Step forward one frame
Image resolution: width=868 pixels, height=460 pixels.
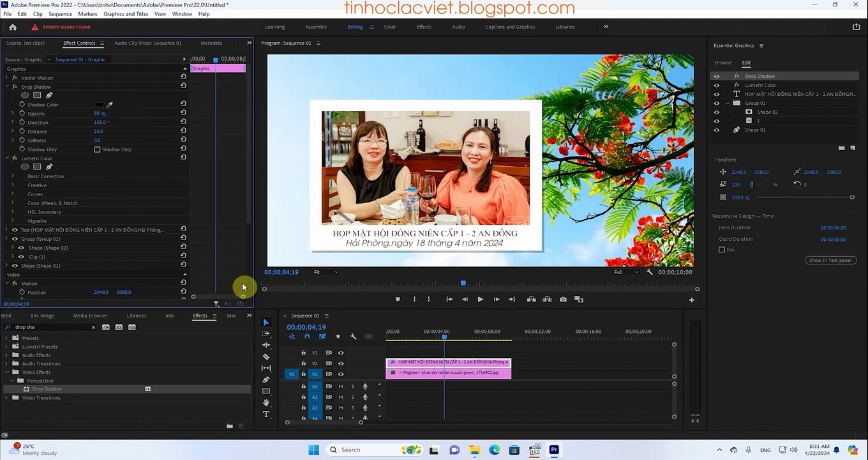point(496,299)
